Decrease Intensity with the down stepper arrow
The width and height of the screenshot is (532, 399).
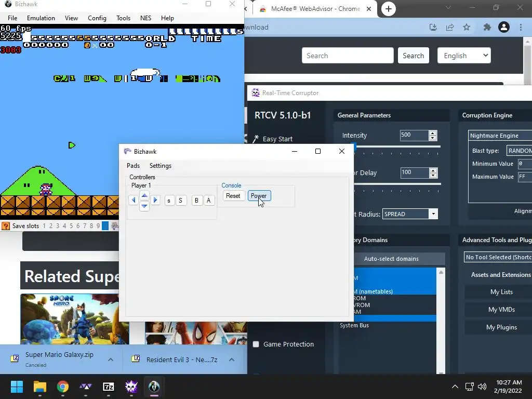[x=433, y=138]
